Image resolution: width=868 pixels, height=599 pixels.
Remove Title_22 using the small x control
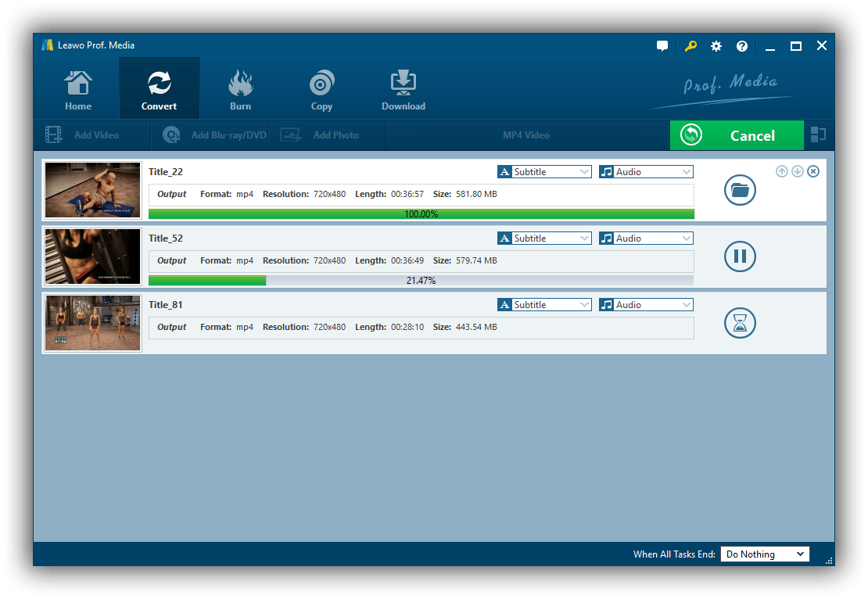point(812,170)
